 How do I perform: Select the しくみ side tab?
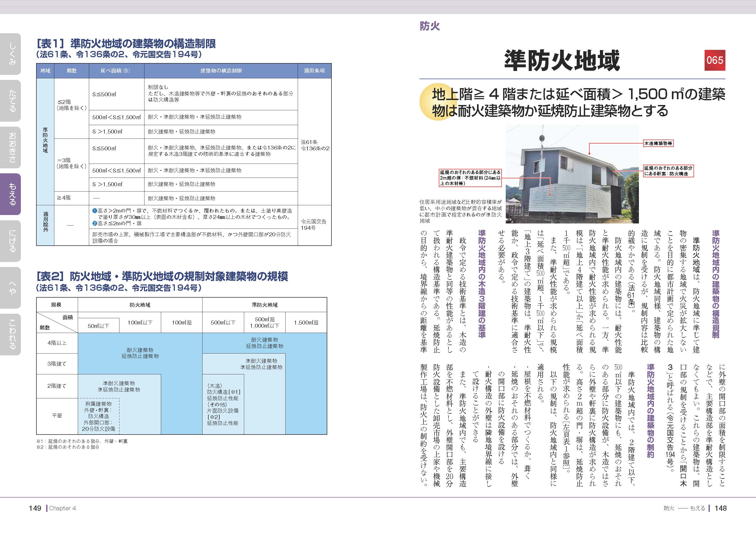11,54
